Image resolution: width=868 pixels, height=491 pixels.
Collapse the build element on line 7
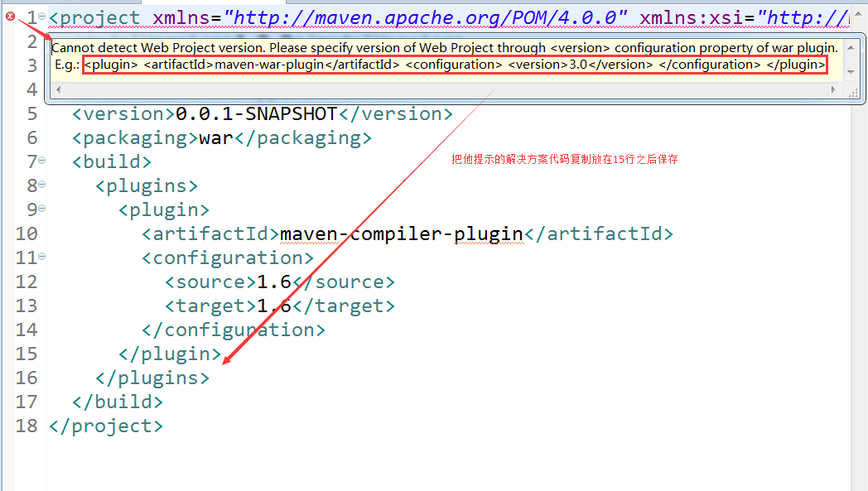pos(43,162)
